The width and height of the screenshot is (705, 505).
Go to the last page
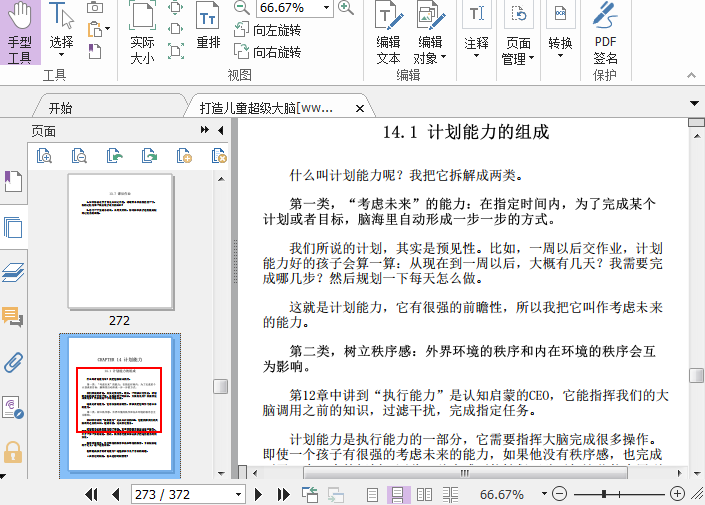coord(283,495)
